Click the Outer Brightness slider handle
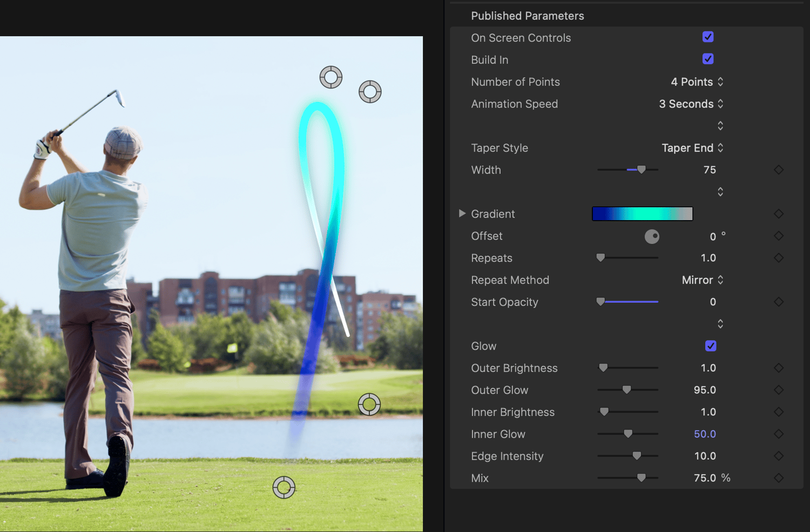 603,368
